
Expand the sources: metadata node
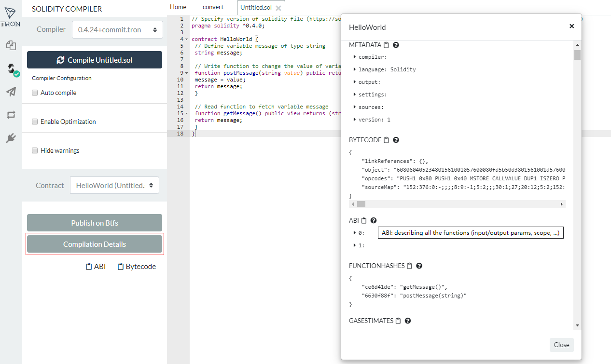pos(355,107)
